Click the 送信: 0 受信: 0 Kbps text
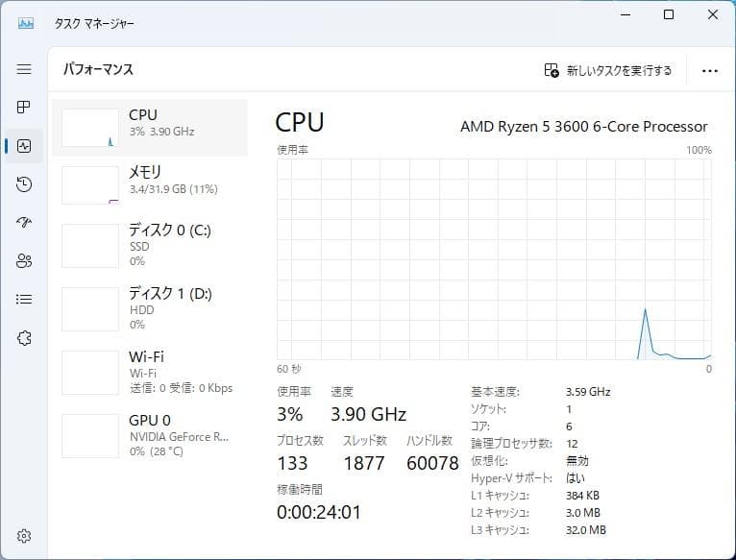This screenshot has height=560, width=736. point(182,388)
